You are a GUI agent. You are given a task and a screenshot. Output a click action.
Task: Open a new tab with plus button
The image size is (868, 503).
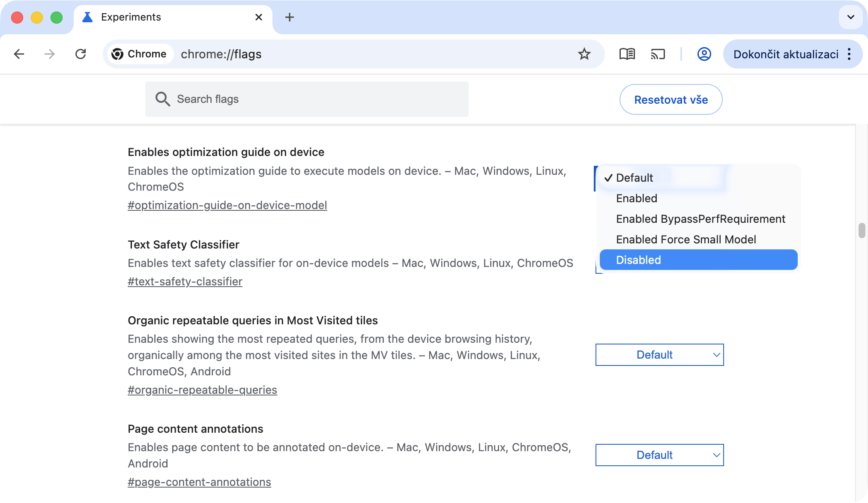point(290,17)
